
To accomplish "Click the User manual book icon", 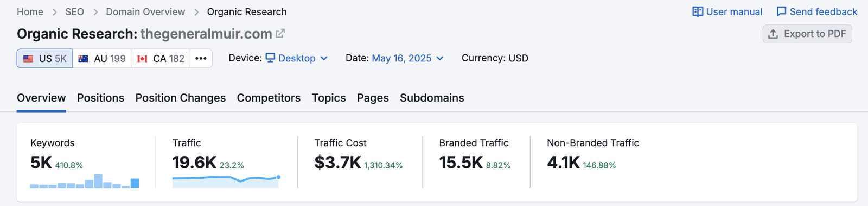I will point(698,12).
